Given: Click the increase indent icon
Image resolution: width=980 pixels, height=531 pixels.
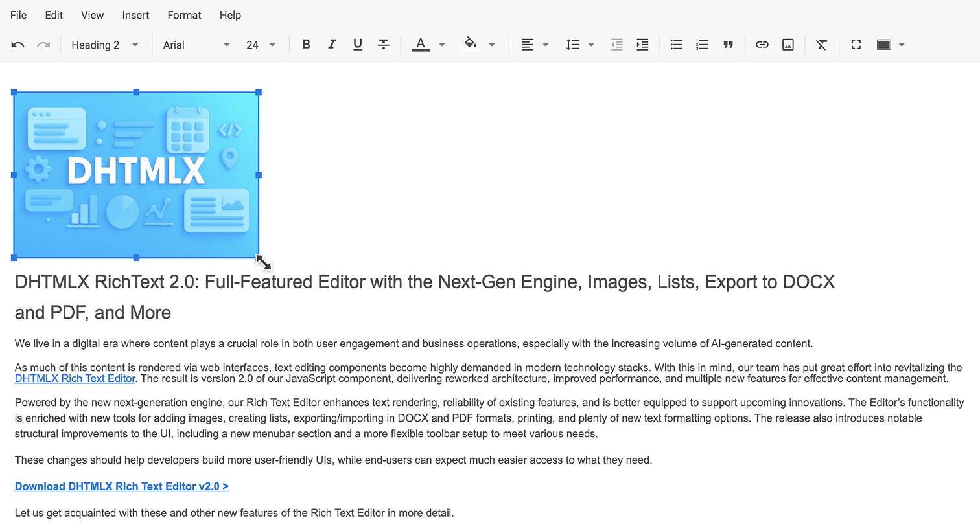Looking at the screenshot, I should click(x=642, y=44).
